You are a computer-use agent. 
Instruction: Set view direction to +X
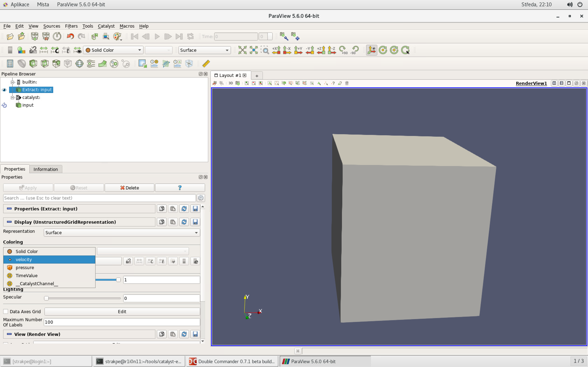(276, 50)
